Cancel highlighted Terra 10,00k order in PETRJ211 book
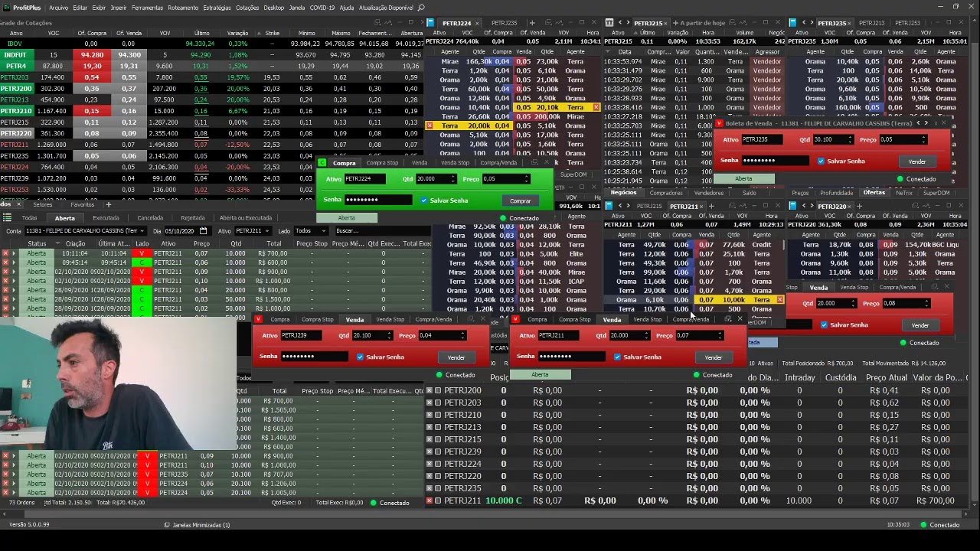This screenshot has width=980, height=551. (x=780, y=300)
